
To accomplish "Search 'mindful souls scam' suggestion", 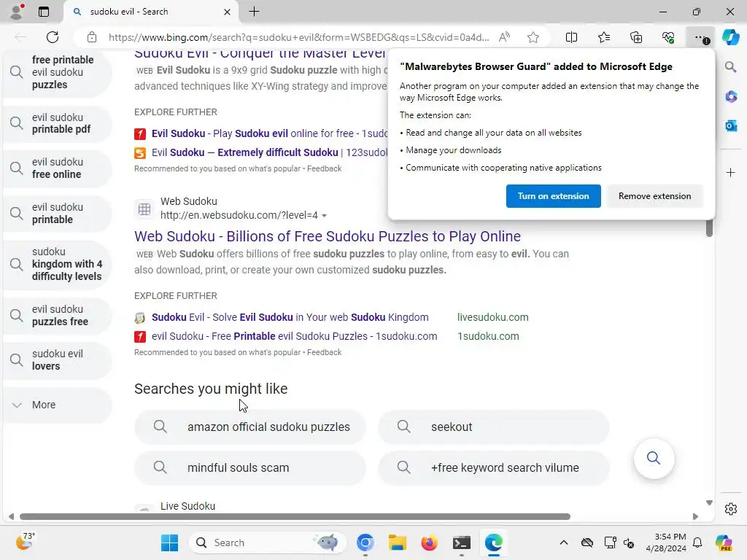I will pos(250,468).
